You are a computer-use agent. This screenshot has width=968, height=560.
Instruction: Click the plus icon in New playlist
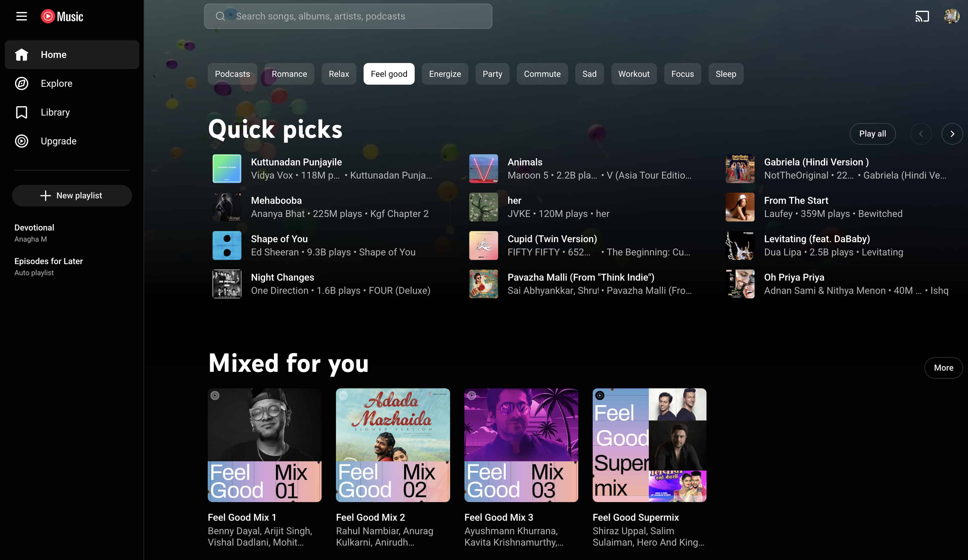point(45,195)
